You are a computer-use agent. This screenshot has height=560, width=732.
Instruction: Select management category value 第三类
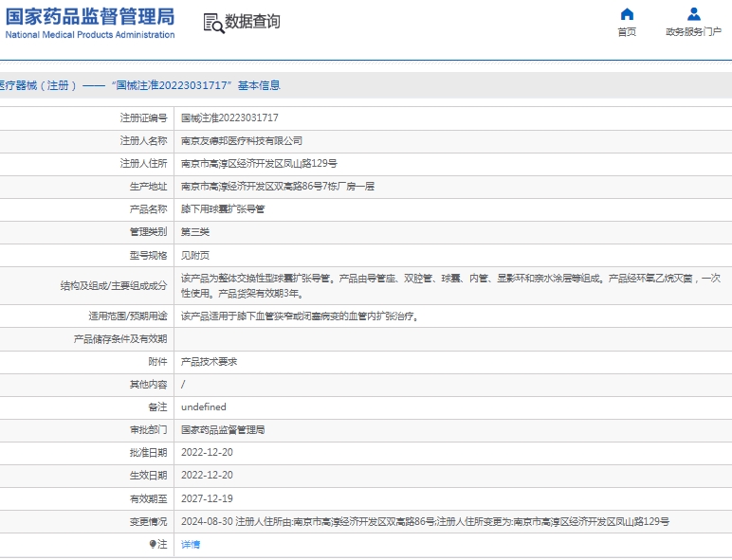[x=195, y=232]
